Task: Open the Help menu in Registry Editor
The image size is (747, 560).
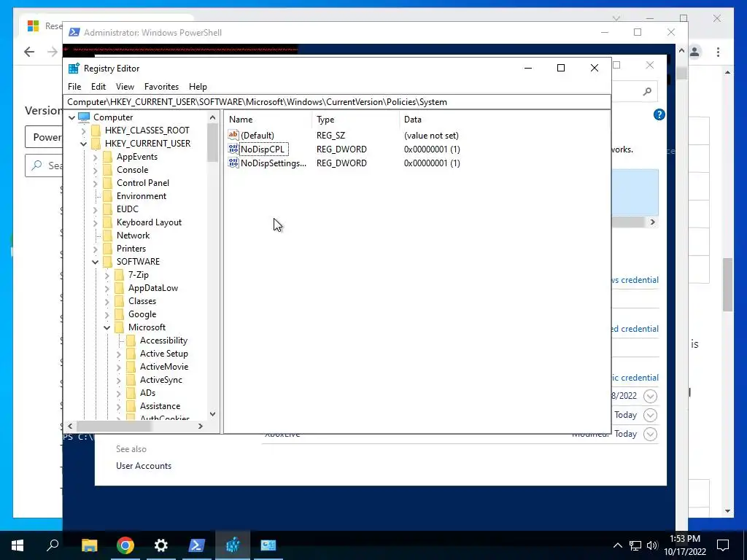Action: click(x=198, y=87)
